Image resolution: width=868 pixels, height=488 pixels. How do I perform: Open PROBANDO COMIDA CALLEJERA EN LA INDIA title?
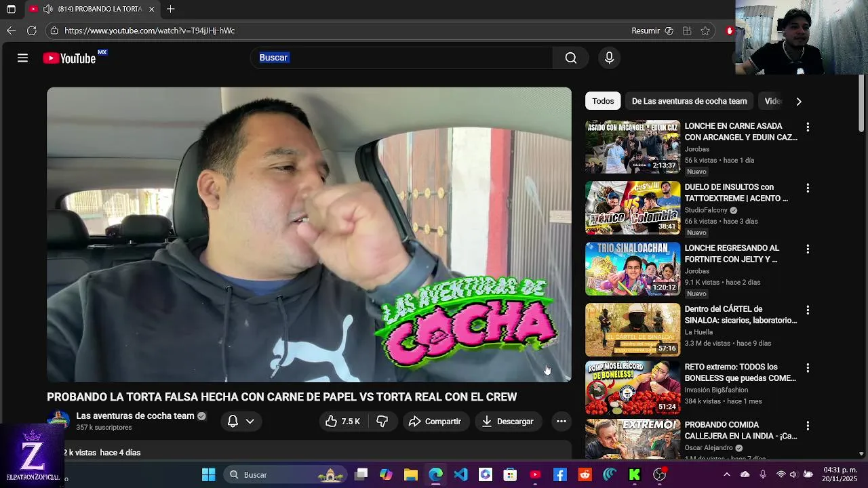[x=741, y=430]
